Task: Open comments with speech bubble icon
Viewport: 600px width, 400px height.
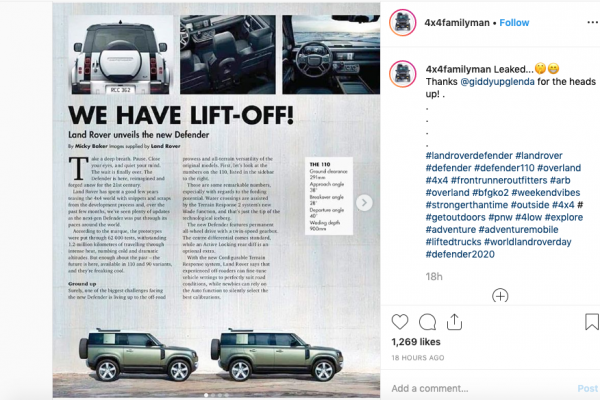Action: tap(427, 322)
